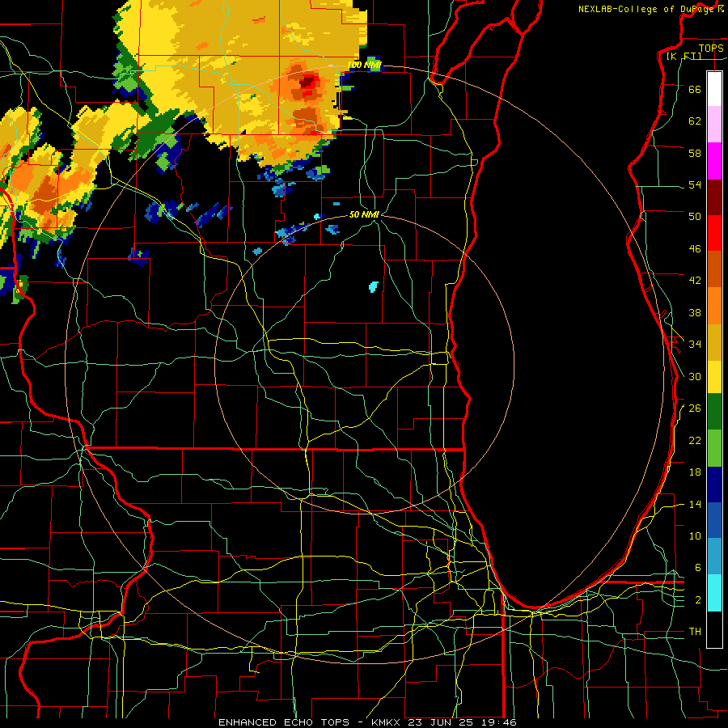Image resolution: width=728 pixels, height=728 pixels.
Task: Click the K FT units label
Action: tap(684, 56)
